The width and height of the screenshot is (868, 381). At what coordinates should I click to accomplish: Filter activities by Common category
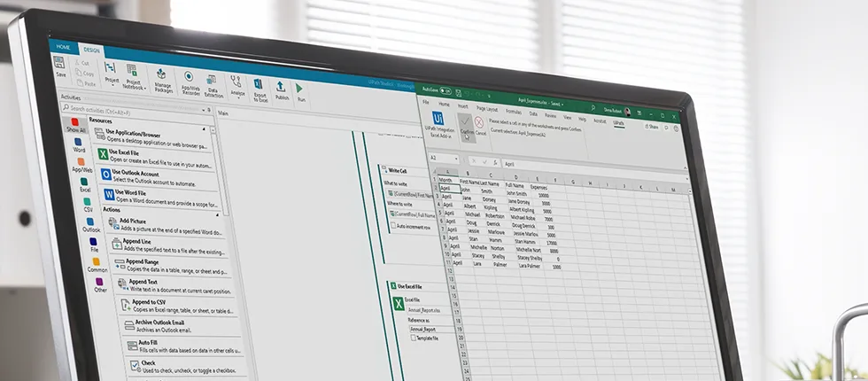pos(97,265)
